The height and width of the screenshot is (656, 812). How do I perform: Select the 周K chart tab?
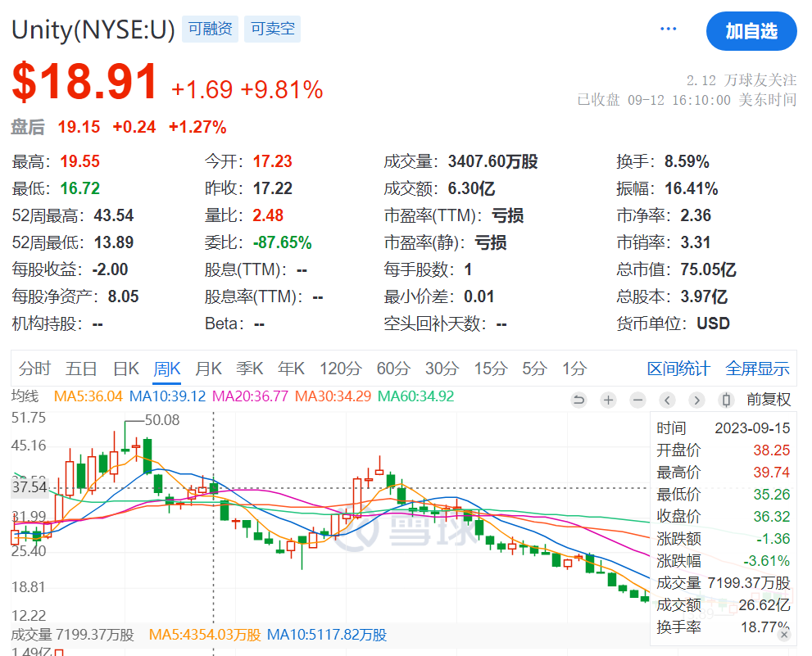click(167, 369)
